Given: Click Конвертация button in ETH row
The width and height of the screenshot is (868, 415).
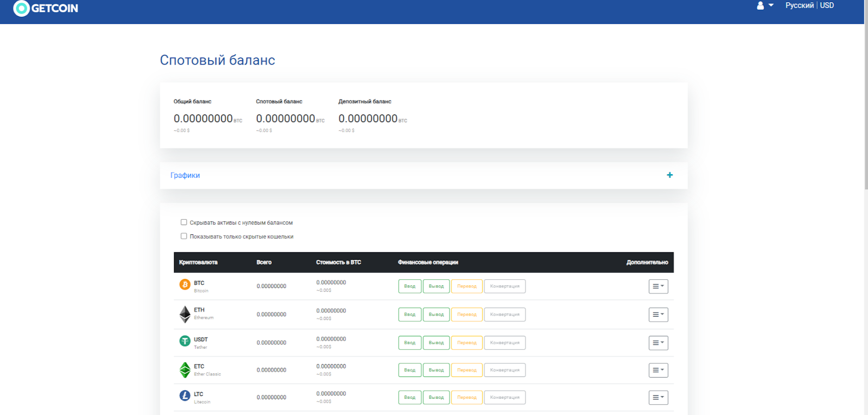Looking at the screenshot, I should [x=505, y=315].
